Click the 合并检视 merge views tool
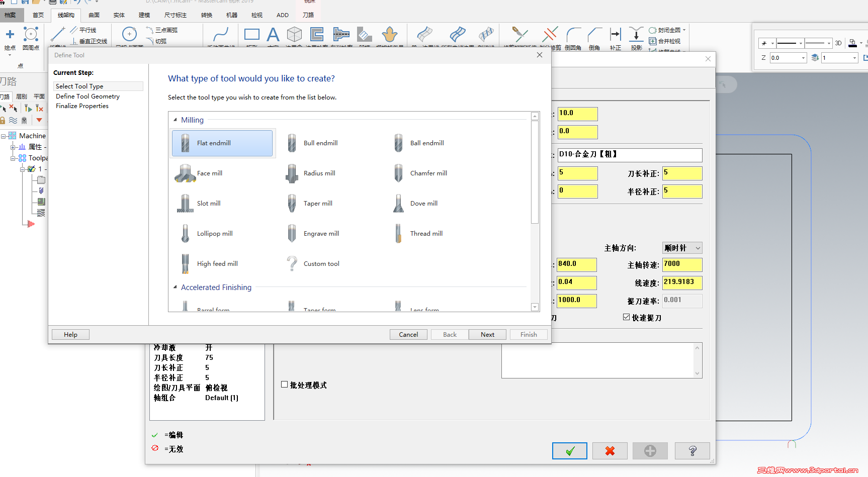Screen dimensions: 868x477 point(665,41)
